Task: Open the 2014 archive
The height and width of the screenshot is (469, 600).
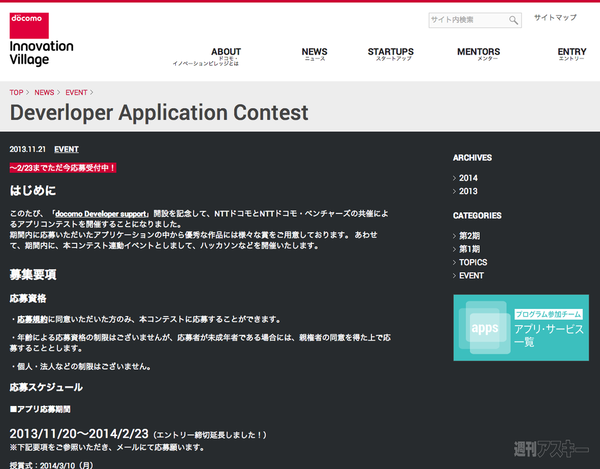Action: pos(468,178)
